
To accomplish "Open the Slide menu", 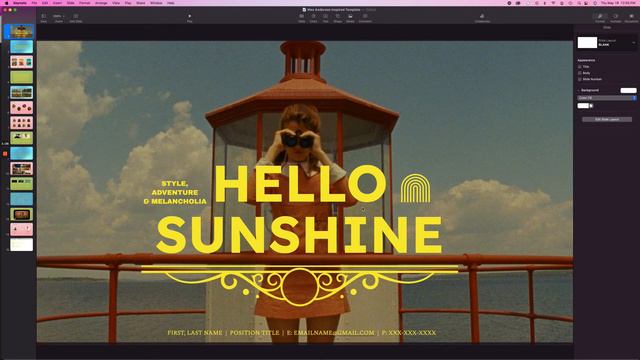I will coord(71,3).
